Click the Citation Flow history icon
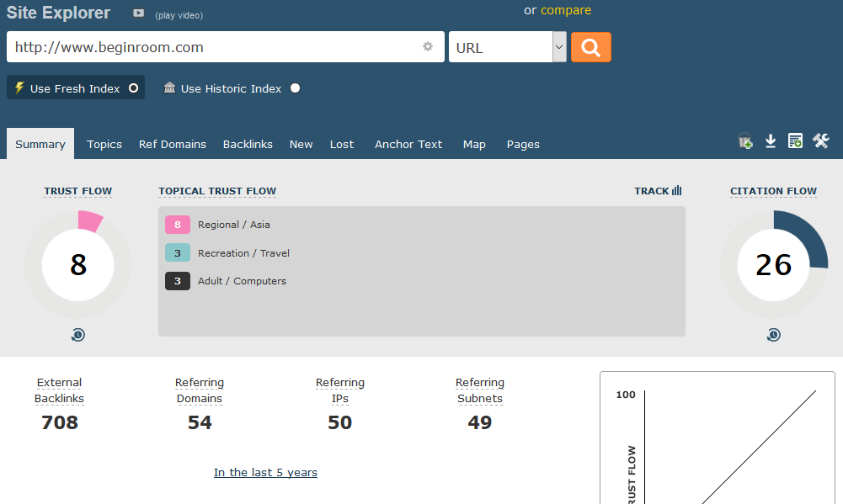This screenshot has width=843, height=504. point(774,335)
